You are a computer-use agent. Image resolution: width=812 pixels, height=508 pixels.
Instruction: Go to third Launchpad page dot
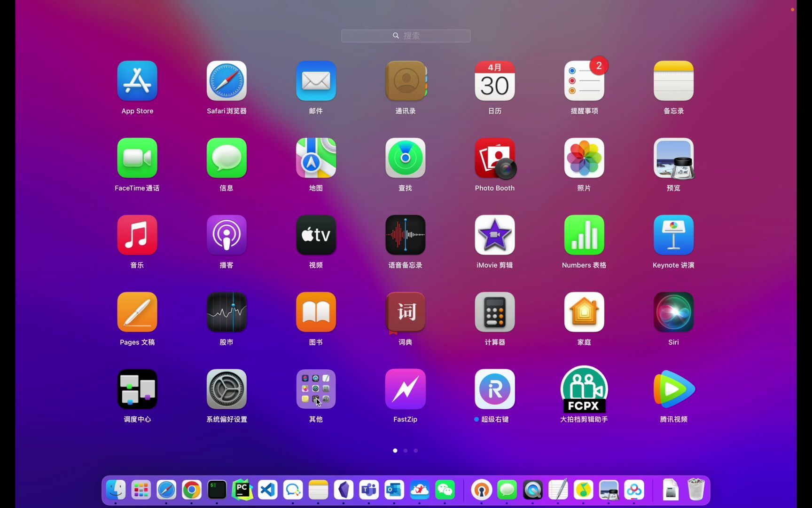pos(416,451)
